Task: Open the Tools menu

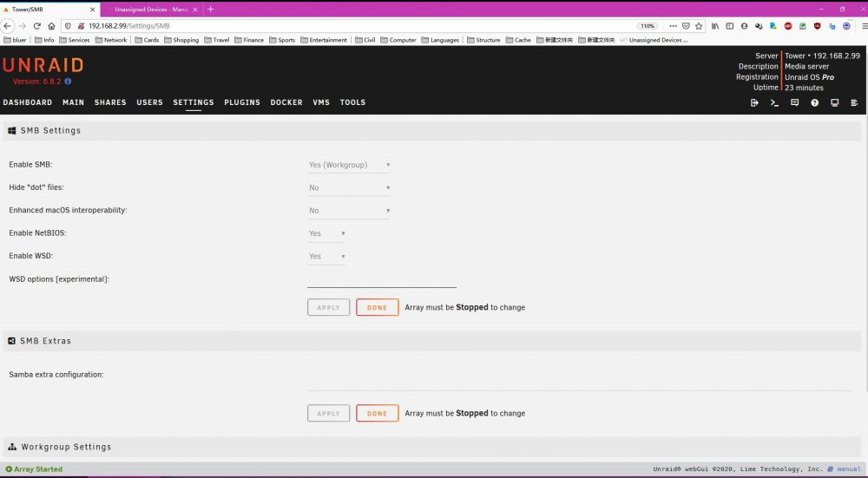Action: pos(352,102)
